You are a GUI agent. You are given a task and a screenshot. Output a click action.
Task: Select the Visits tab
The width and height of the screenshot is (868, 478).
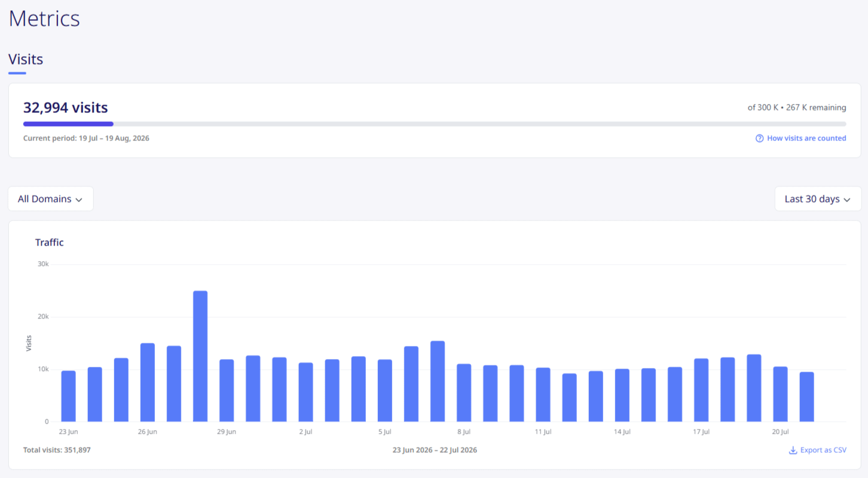coord(26,59)
